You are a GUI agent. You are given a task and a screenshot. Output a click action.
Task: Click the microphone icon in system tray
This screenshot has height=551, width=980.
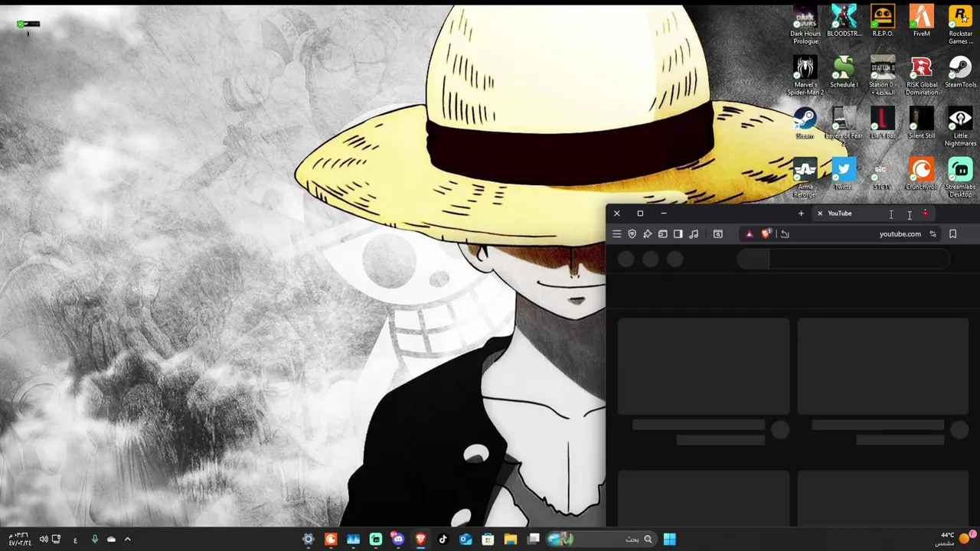coord(95,540)
